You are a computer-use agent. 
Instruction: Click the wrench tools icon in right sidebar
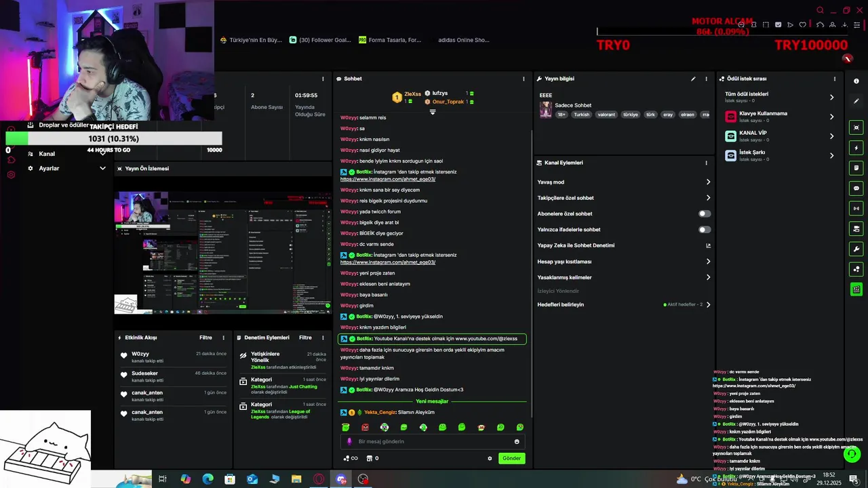click(856, 249)
